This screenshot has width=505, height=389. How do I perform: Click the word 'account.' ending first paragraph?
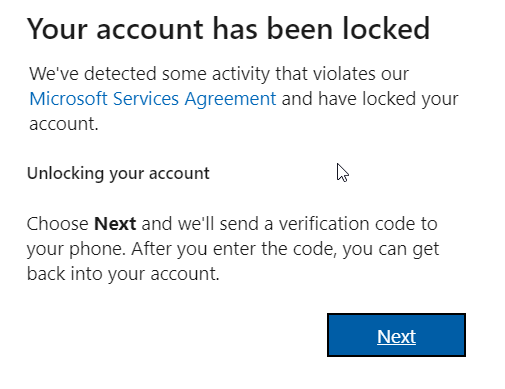pyautogui.click(x=64, y=124)
